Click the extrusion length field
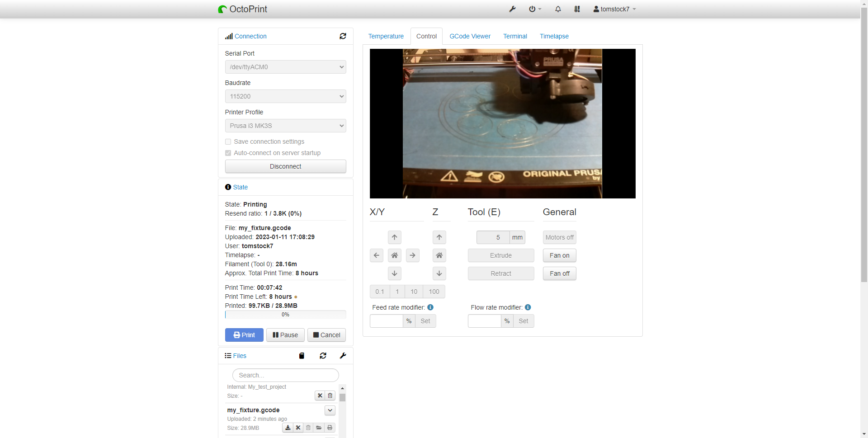Viewport: 868px width, 438px height. point(493,237)
